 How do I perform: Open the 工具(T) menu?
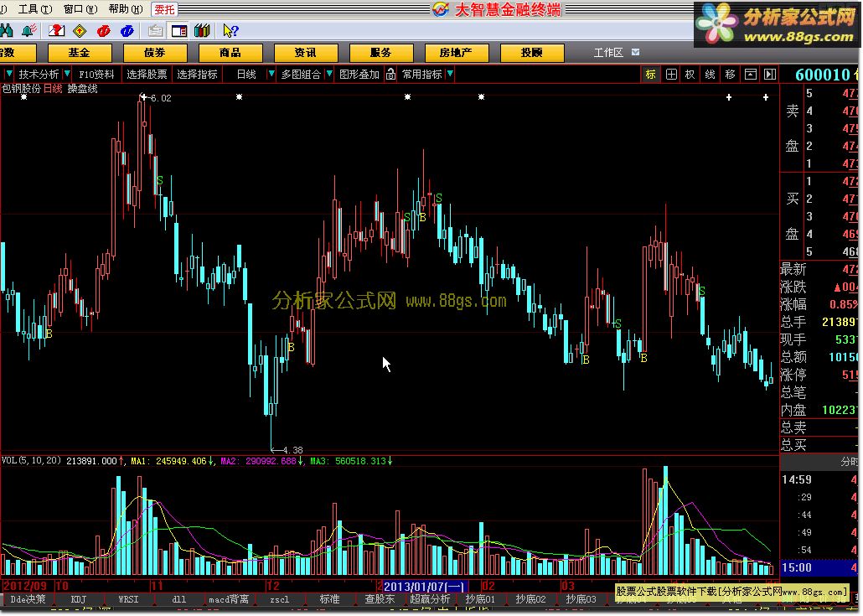tap(35, 9)
